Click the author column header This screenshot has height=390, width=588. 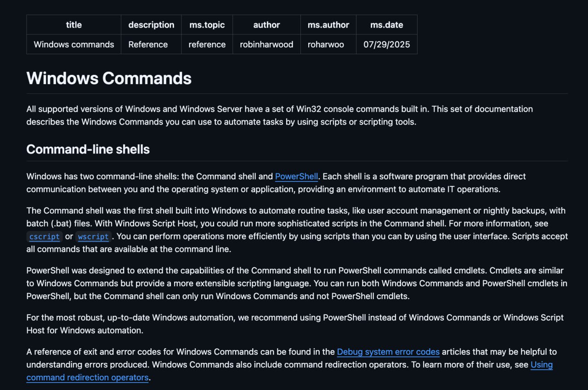(266, 25)
